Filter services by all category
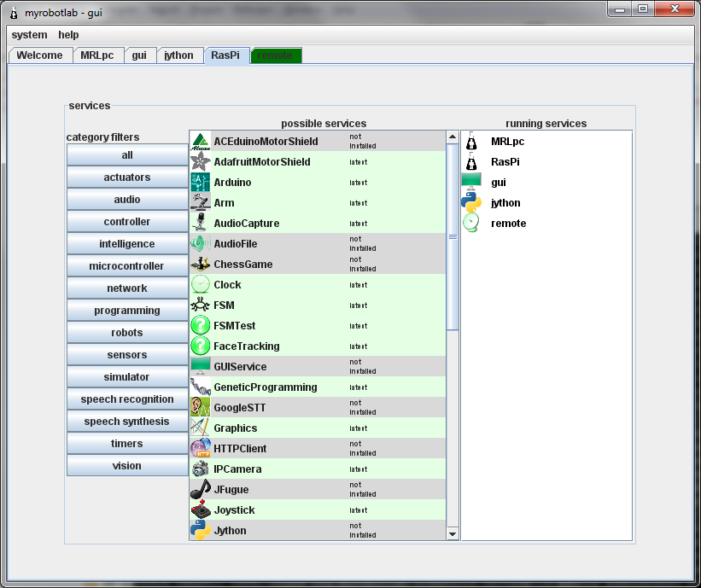This screenshot has width=701, height=588. (127, 155)
